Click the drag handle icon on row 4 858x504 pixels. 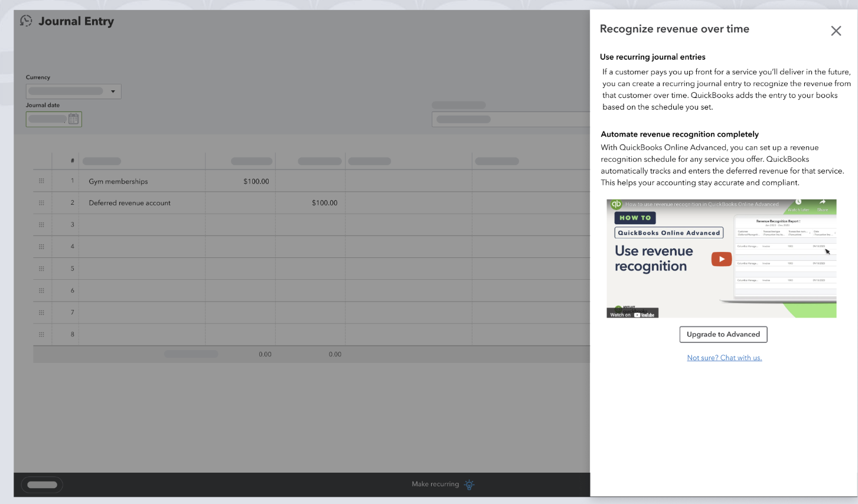pos(41,247)
